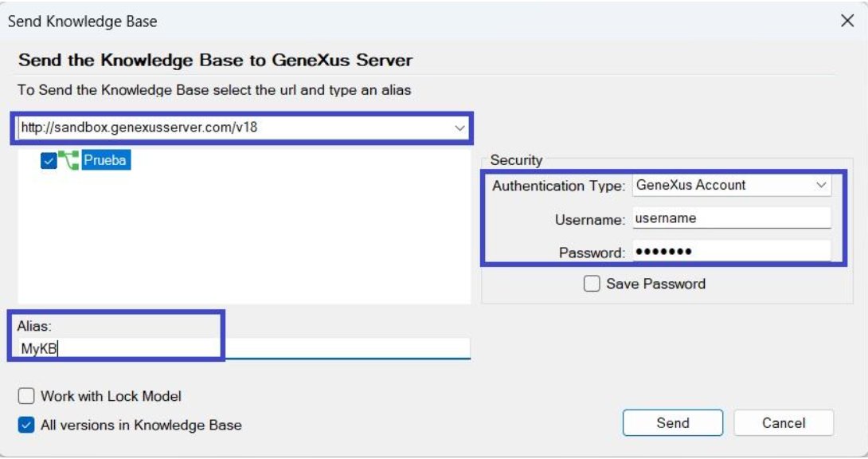This screenshot has width=868, height=459.
Task: Close the Send Knowledge Base dialog
Action: click(x=847, y=22)
